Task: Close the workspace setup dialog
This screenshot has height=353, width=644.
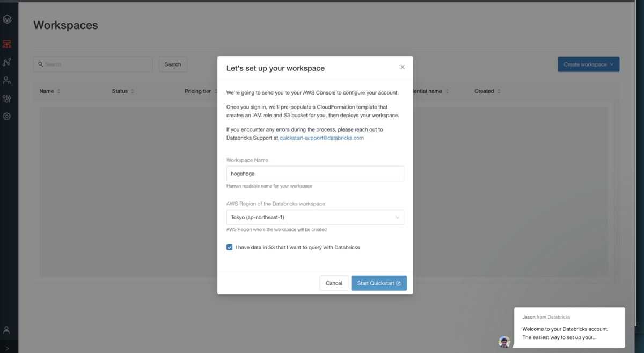Action: pyautogui.click(x=402, y=67)
